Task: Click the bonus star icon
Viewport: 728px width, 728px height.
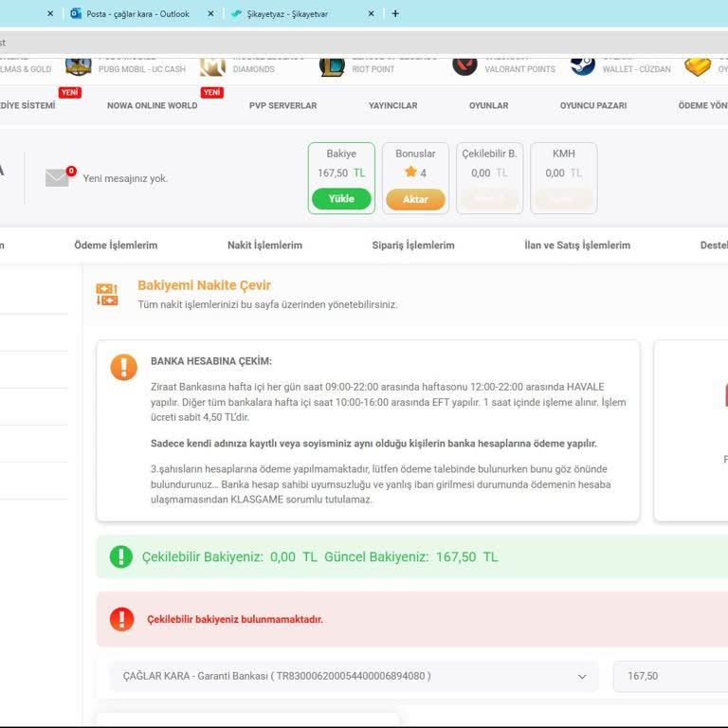Action: coord(410,173)
